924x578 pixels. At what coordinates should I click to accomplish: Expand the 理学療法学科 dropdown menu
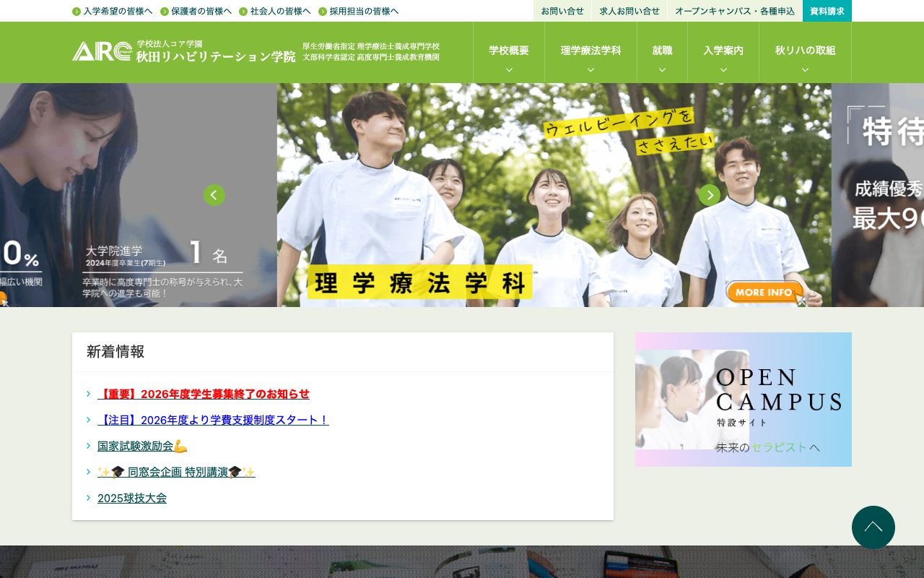click(590, 52)
